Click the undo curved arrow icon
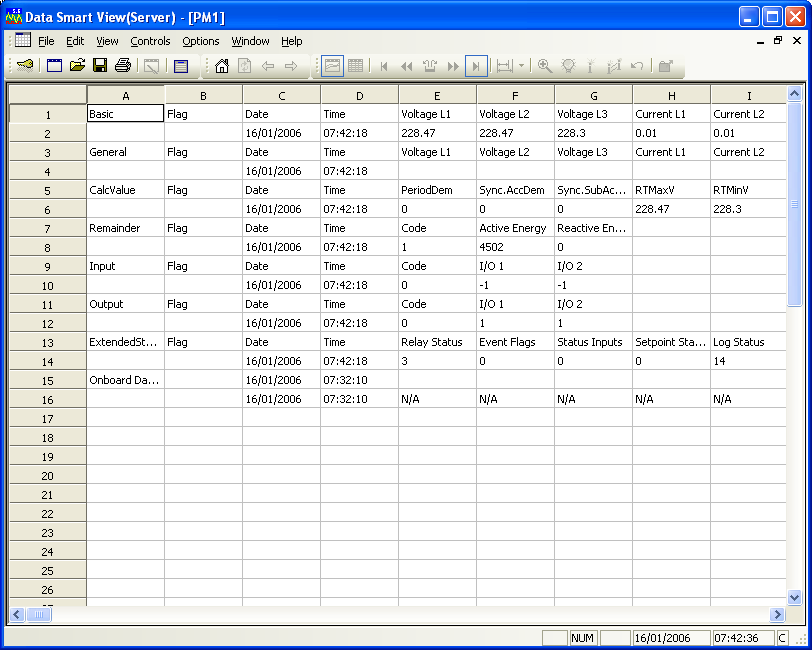Viewport: 812px width, 650px height. click(x=637, y=66)
